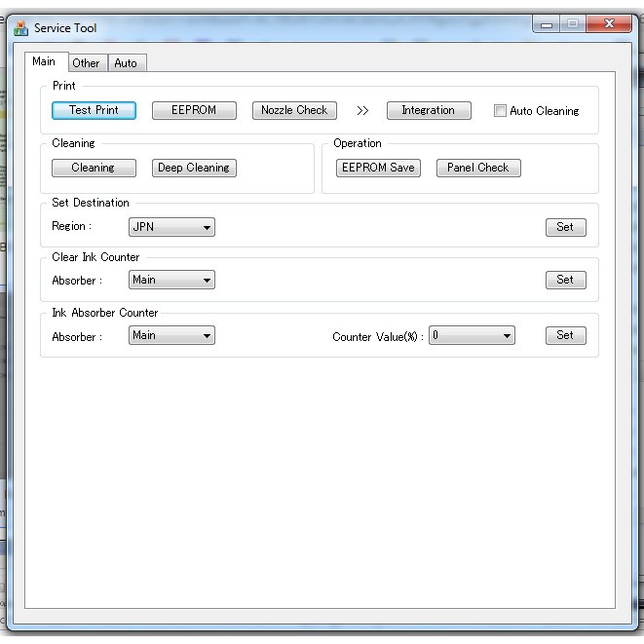Enable the Auto Cleaning checkbox
The height and width of the screenshot is (644, 644).
[x=500, y=111]
